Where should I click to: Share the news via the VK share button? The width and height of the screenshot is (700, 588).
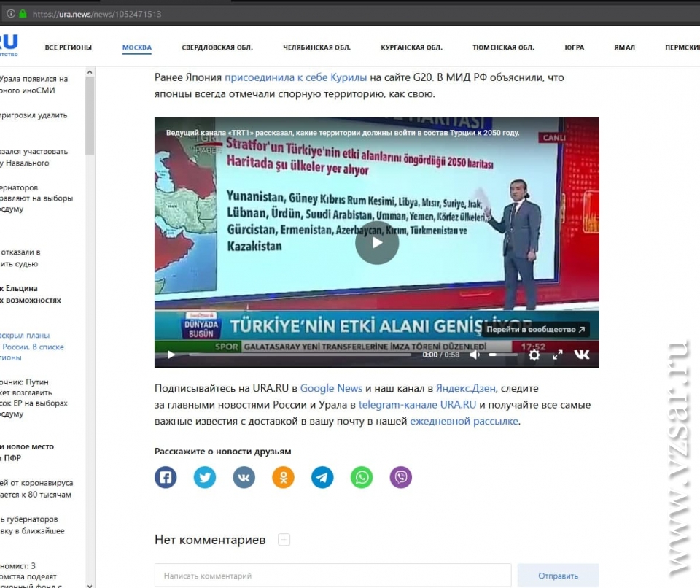244,477
